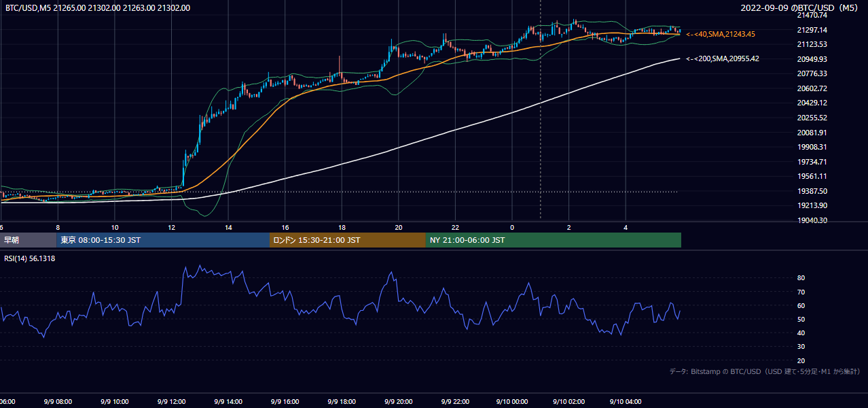Click price axis value 20602.72
The width and height of the screenshot is (868, 408).
[812, 88]
